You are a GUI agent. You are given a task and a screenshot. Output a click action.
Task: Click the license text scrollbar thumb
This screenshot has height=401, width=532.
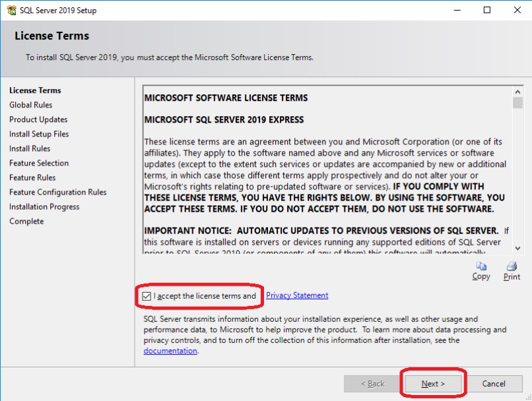pos(517,103)
